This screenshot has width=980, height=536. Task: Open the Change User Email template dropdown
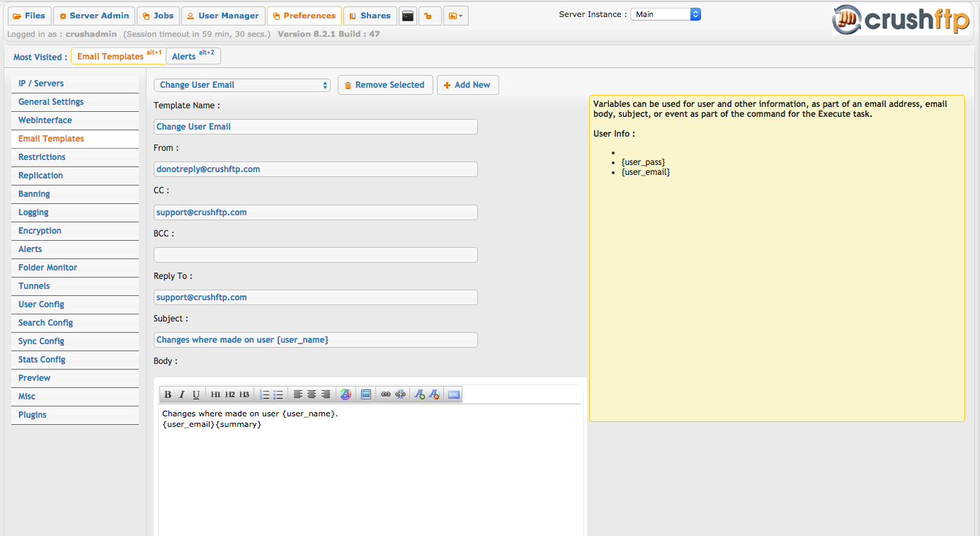coord(242,85)
